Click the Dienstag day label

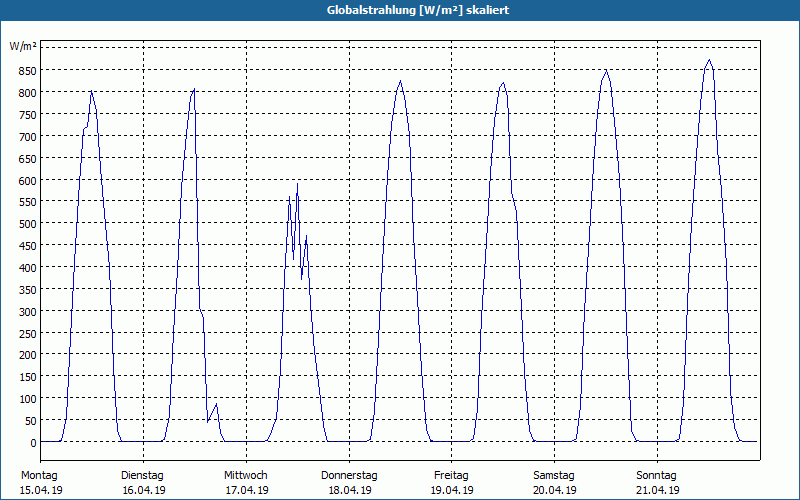(x=142, y=476)
